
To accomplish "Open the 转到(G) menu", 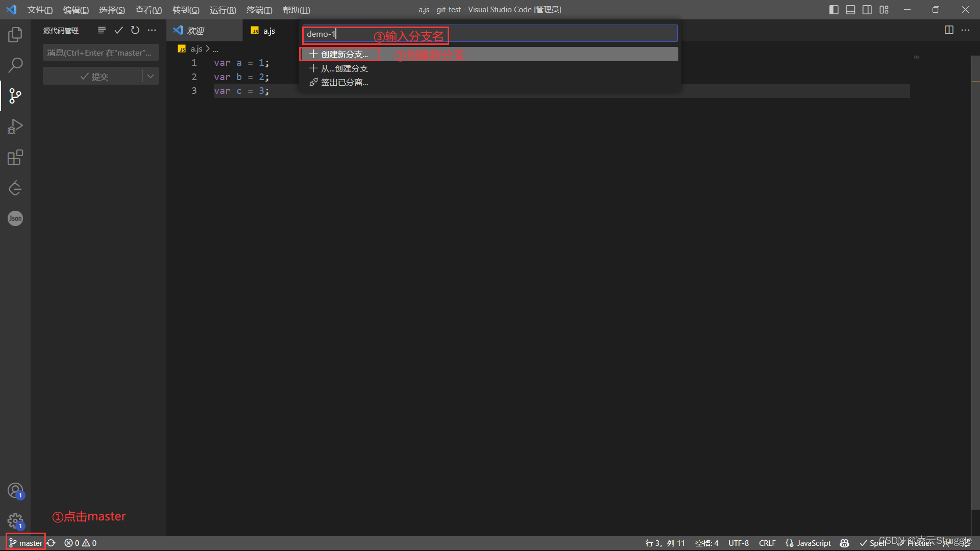I will click(x=186, y=10).
